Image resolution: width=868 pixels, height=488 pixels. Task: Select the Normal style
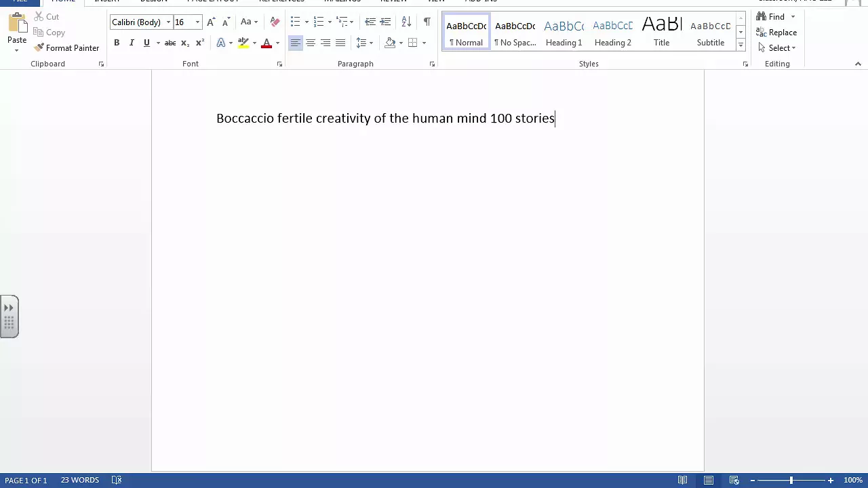click(x=467, y=33)
